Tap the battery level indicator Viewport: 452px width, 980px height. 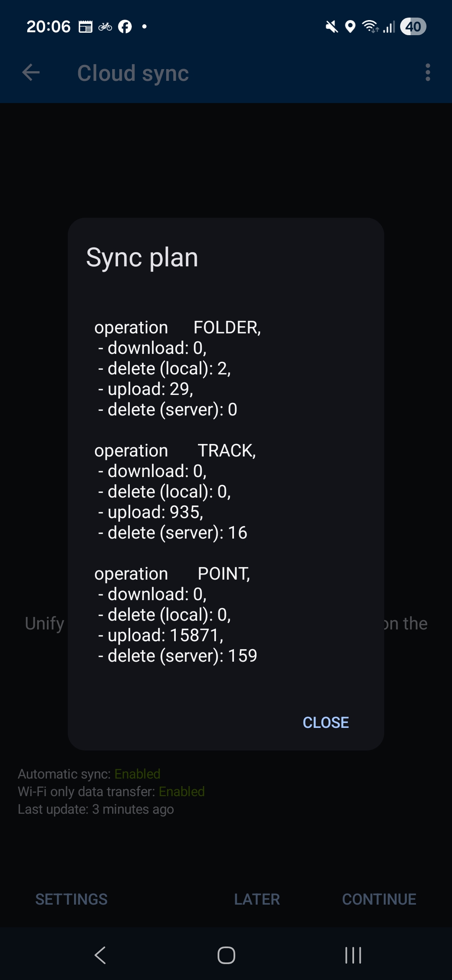pyautogui.click(x=413, y=27)
